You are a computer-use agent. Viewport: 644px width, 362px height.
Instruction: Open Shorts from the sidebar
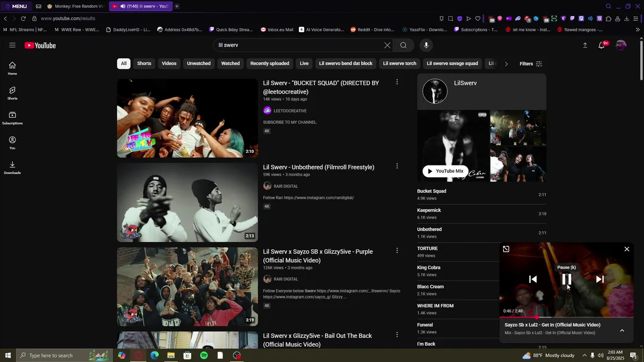pos(12,93)
